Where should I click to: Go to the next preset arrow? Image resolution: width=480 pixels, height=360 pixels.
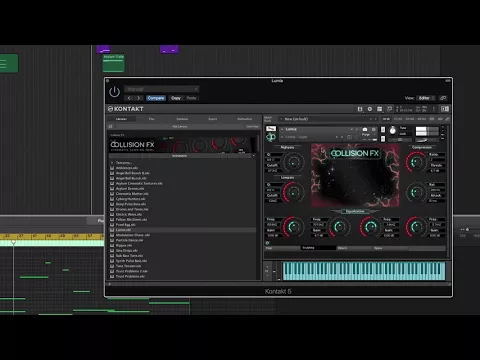pyautogui.click(x=138, y=98)
